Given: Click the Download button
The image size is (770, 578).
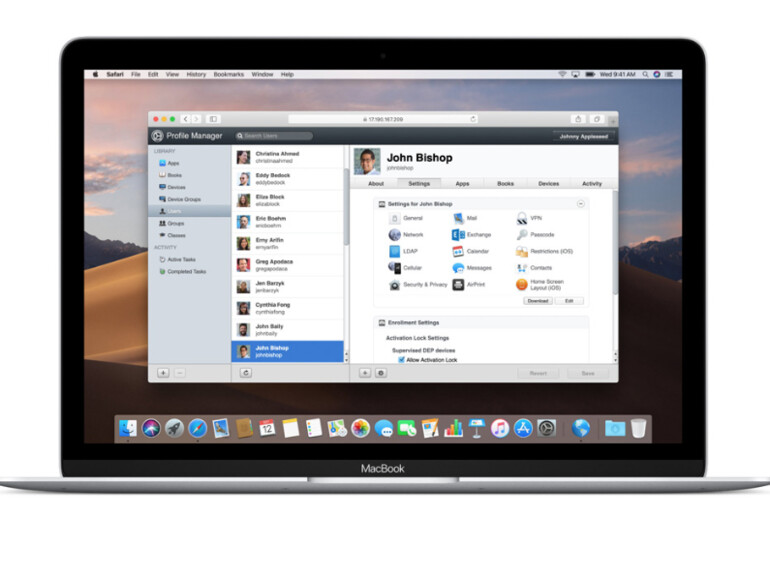Looking at the screenshot, I should pyautogui.click(x=538, y=301).
